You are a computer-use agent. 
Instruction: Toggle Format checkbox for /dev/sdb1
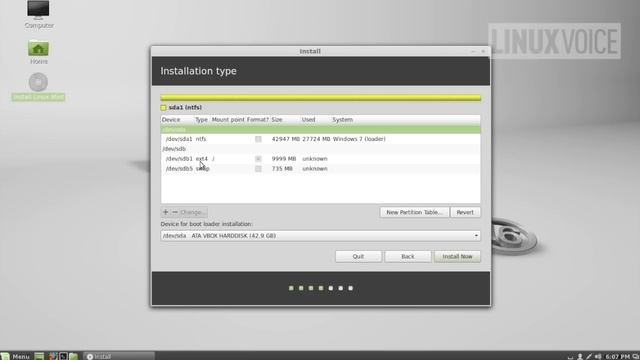pos(258,159)
